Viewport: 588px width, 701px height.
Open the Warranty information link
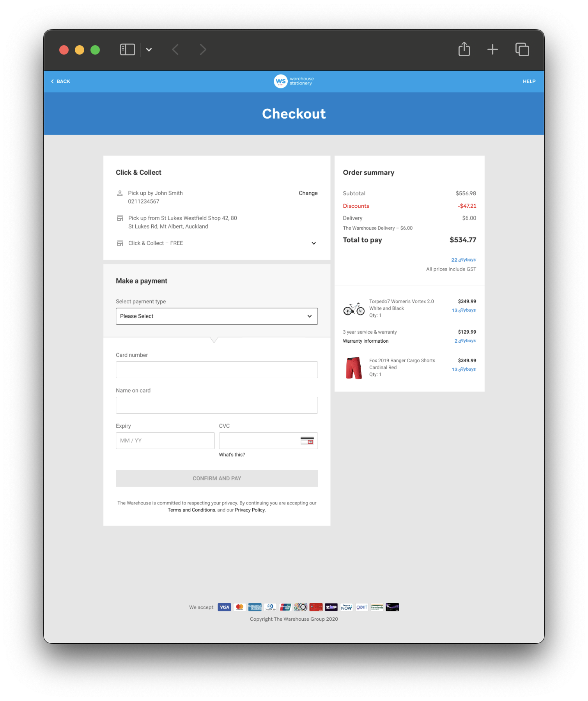[x=366, y=341]
